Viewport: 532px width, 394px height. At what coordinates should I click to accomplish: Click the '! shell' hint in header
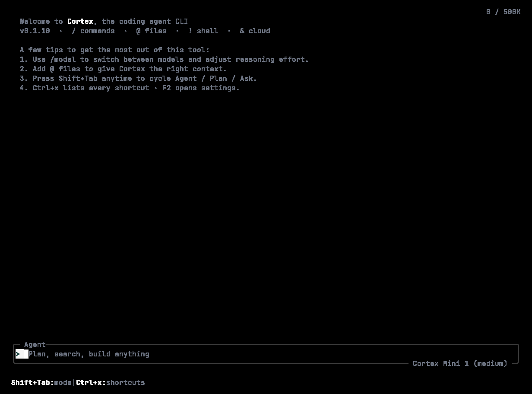(203, 31)
